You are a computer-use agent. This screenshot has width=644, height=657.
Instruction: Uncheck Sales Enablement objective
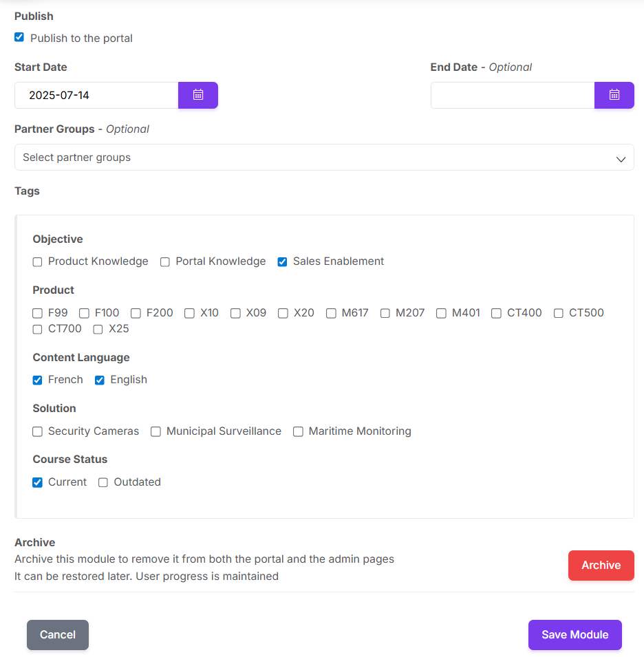(282, 262)
